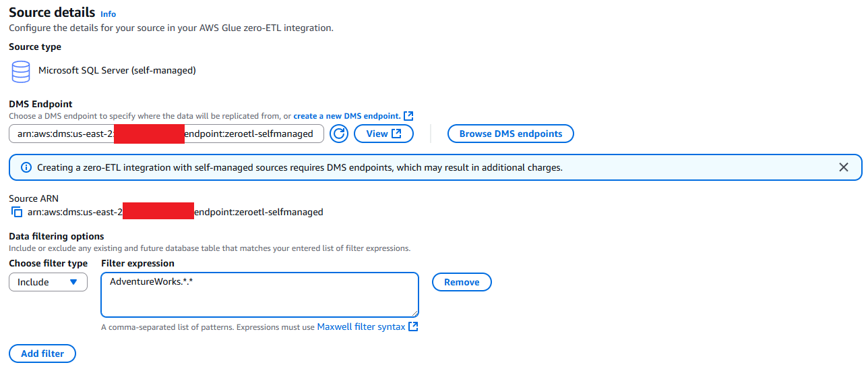Click the View button label
Viewport: 868px width, 367px height.
click(x=377, y=134)
